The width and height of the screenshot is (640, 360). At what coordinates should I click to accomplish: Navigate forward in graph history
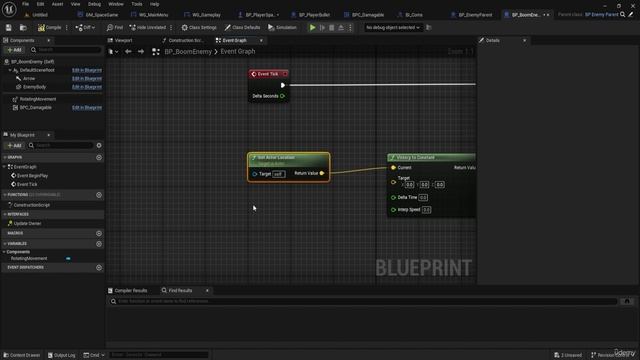tap(141, 51)
